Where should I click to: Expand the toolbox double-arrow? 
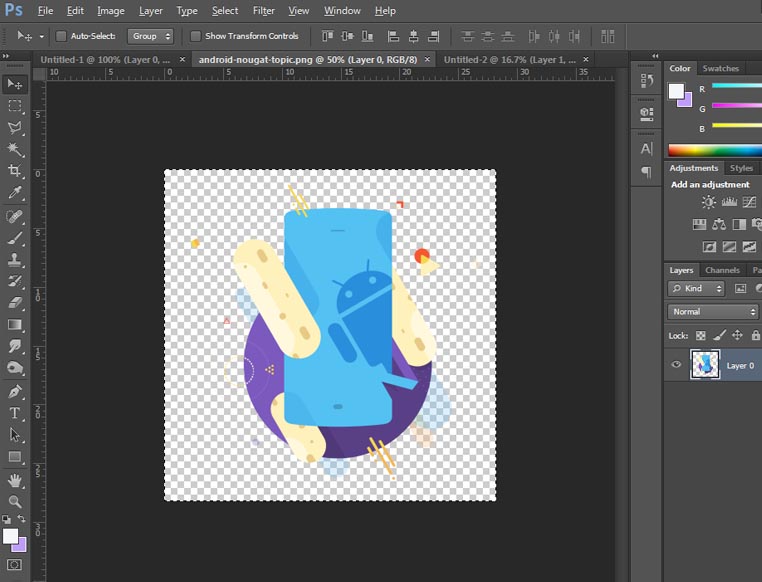coord(6,56)
